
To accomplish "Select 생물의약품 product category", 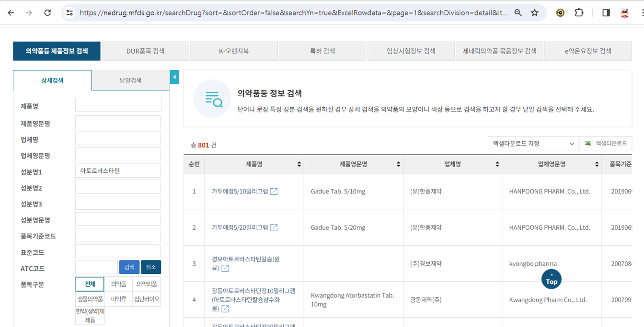I will 90,299.
